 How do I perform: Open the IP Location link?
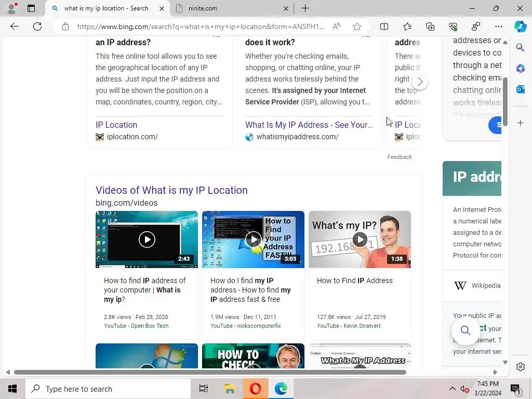pos(116,125)
